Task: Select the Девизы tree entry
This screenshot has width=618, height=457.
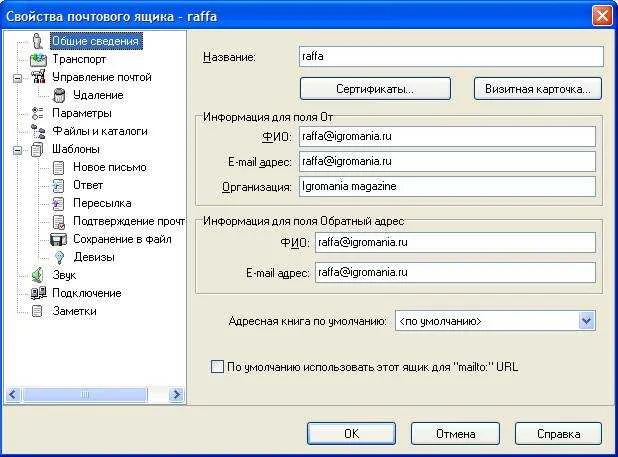Action: click(94, 257)
